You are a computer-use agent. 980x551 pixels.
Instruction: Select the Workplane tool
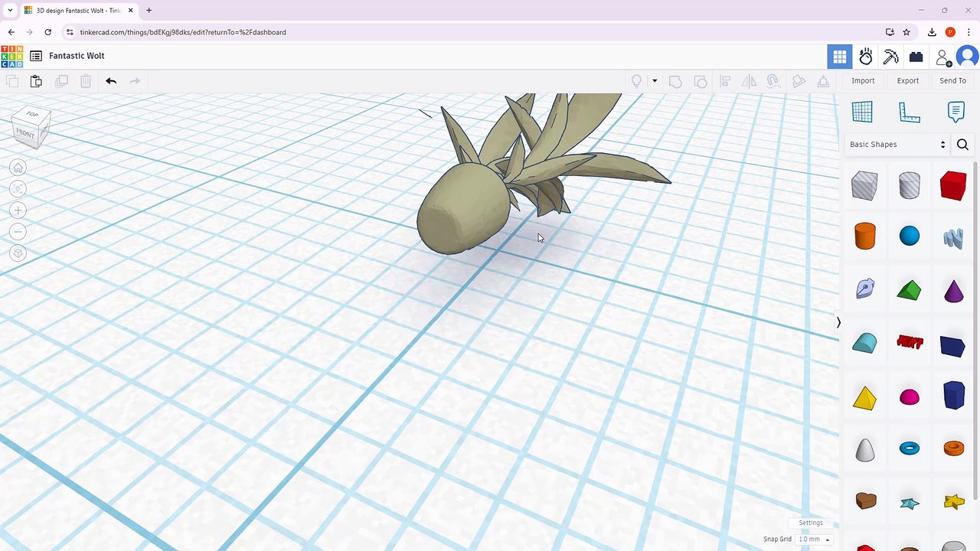click(x=862, y=112)
